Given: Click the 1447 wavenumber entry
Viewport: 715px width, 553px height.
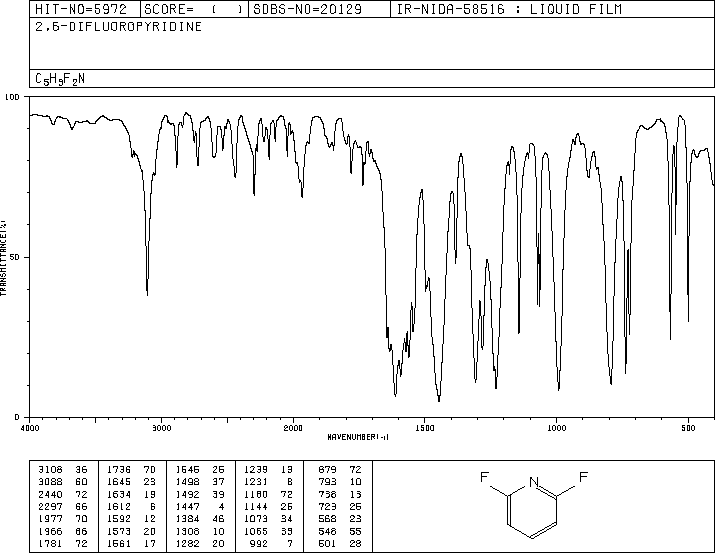Looking at the screenshot, I should tap(200, 506).
